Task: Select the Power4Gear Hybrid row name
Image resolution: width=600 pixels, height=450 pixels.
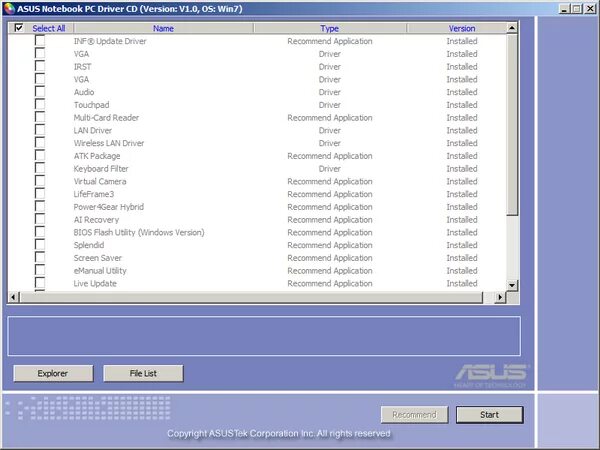Action: click(x=109, y=207)
